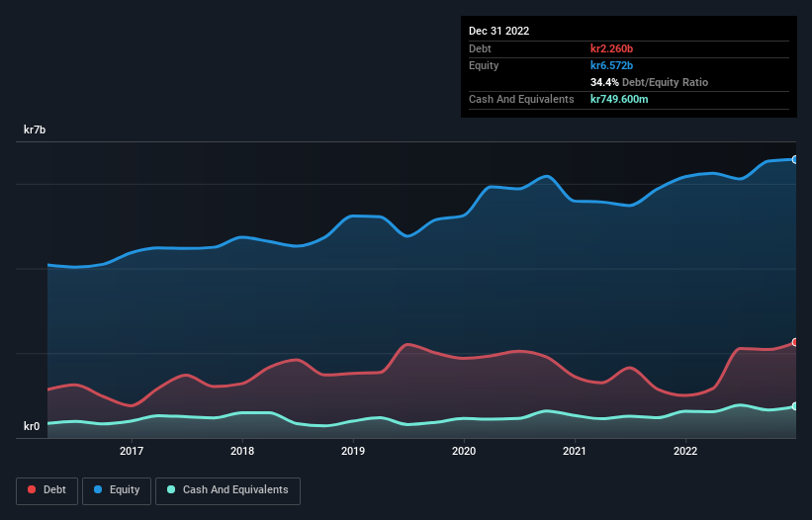Click the Debt label in tooltip
This screenshot has height=520, width=812.
pyautogui.click(x=480, y=48)
